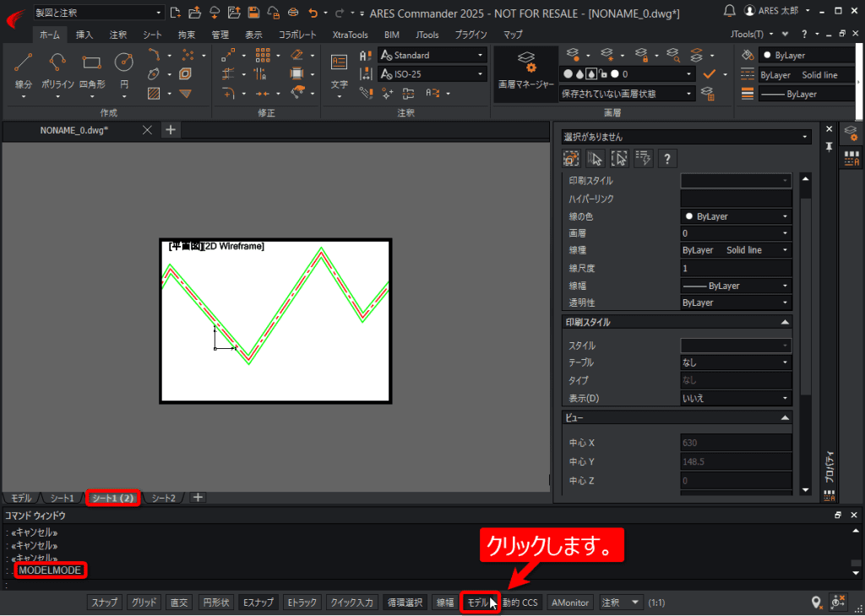Open the ISO-25 dimension style dropdown
The image size is (865, 616).
[432, 74]
